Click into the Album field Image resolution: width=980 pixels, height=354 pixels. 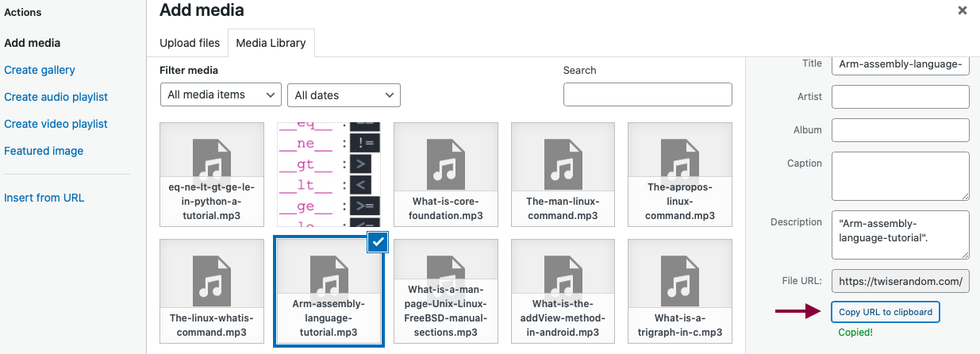(x=901, y=130)
